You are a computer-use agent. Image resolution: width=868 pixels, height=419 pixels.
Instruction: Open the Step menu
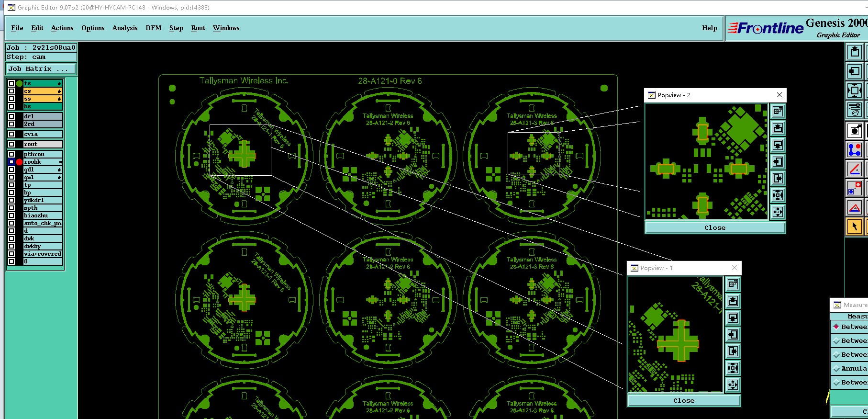coord(176,28)
